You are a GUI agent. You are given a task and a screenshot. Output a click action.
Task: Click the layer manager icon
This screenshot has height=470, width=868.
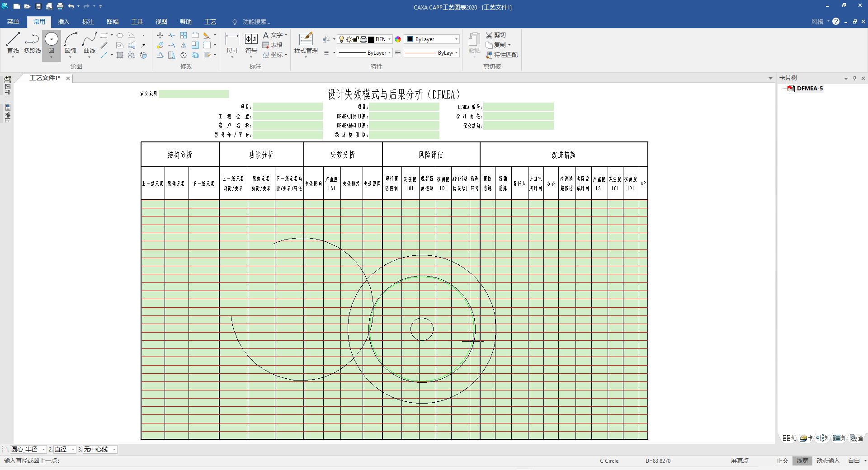pyautogui.click(x=326, y=39)
